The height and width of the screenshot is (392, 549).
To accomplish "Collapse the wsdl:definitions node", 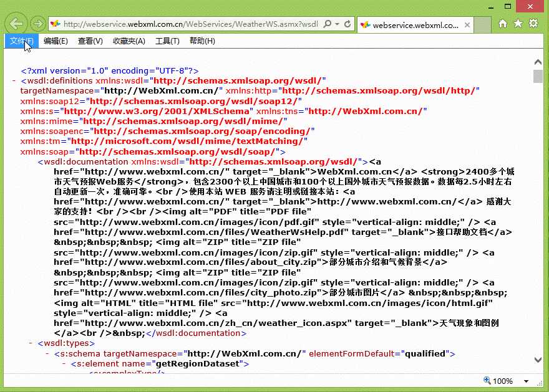I will [14, 81].
